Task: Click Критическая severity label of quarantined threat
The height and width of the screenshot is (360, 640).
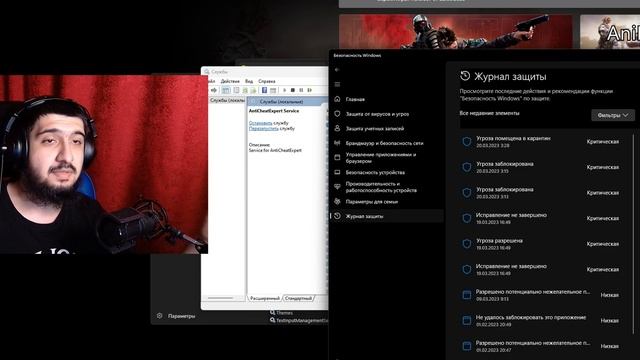Action: 602,142
